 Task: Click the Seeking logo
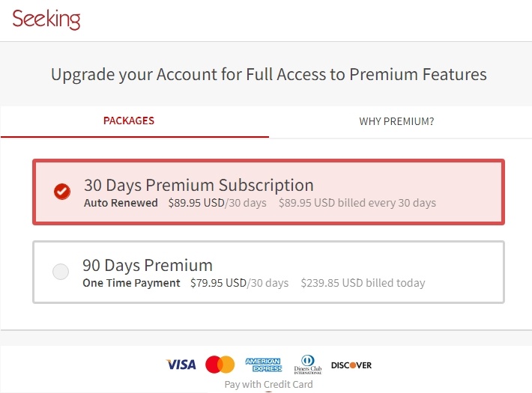click(46, 19)
